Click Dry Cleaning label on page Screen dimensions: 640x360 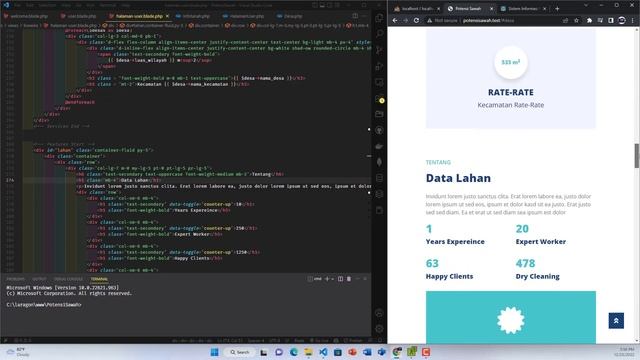pos(538,276)
